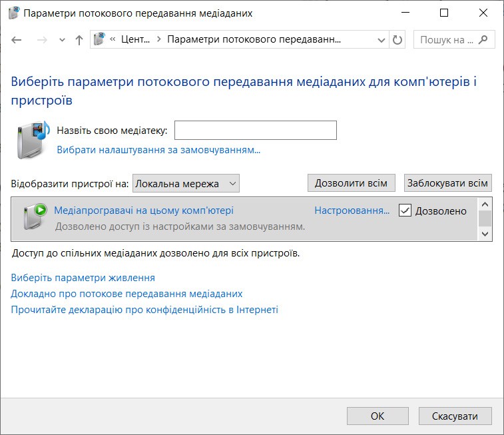
Task: Click the address bar location icon
Action: [100, 40]
